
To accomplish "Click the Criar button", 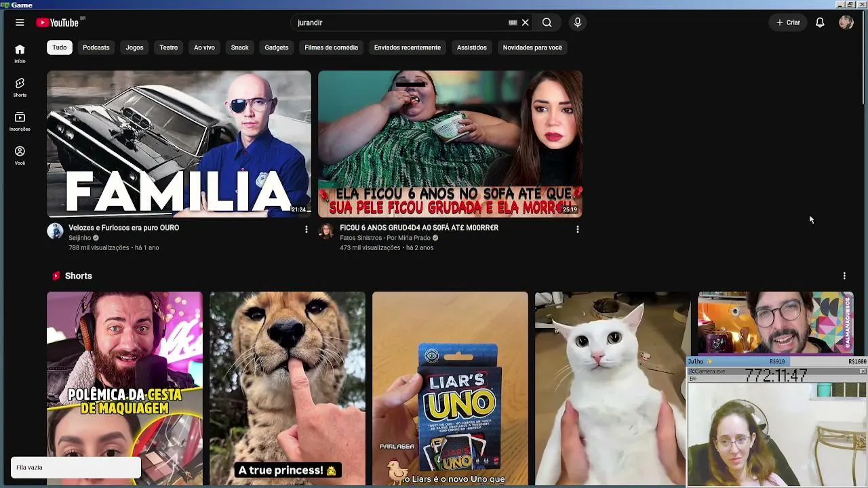I will pos(788,22).
